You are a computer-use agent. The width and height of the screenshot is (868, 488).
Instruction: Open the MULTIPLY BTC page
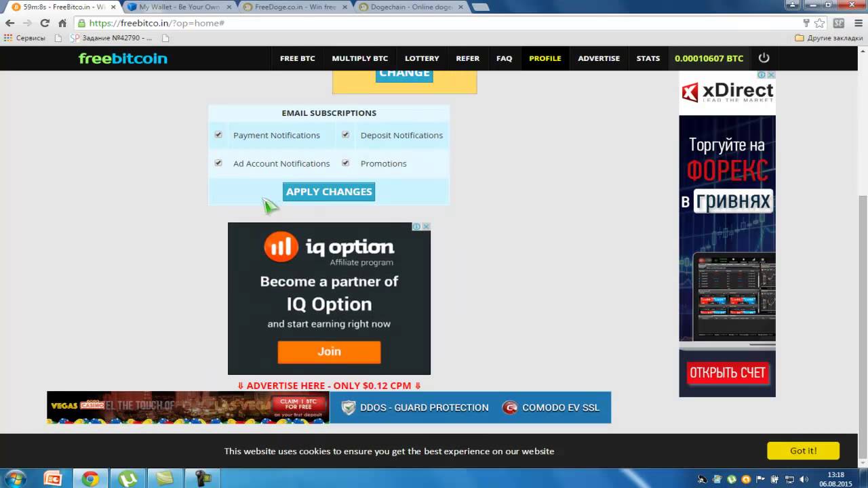click(360, 58)
